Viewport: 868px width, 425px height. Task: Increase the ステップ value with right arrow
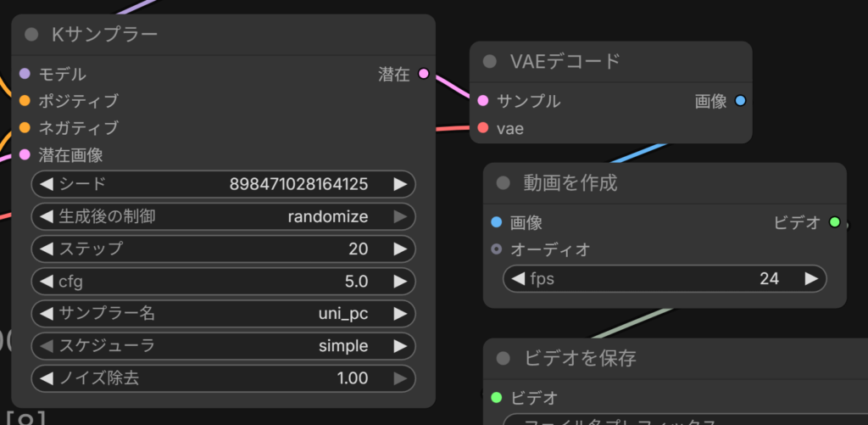pyautogui.click(x=399, y=249)
